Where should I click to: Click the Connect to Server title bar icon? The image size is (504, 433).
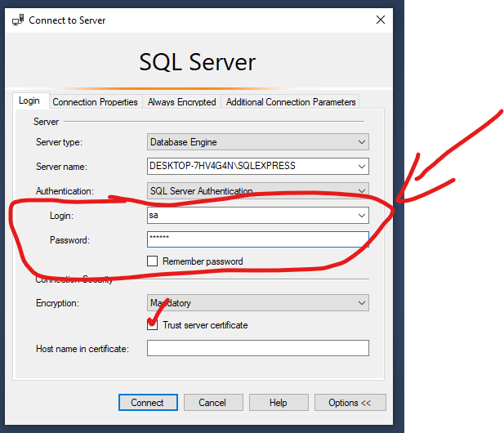(18, 20)
